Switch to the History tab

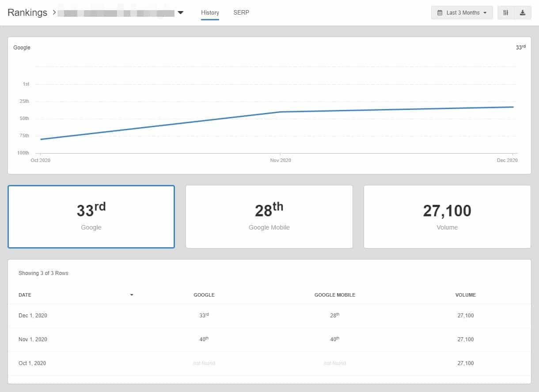pos(210,13)
